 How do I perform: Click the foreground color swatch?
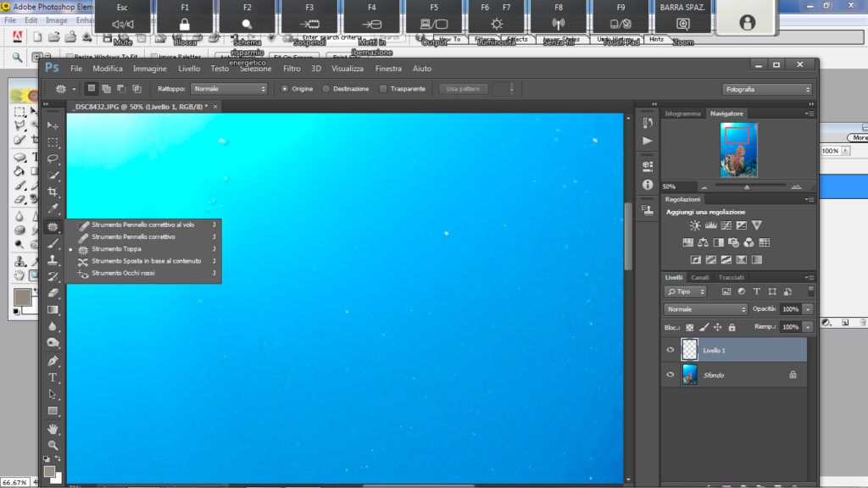(x=50, y=471)
